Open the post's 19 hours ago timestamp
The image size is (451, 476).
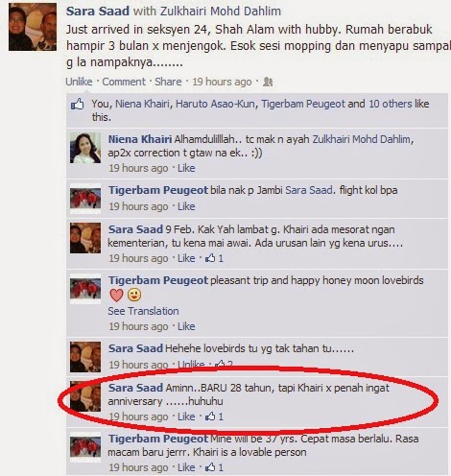point(222,82)
